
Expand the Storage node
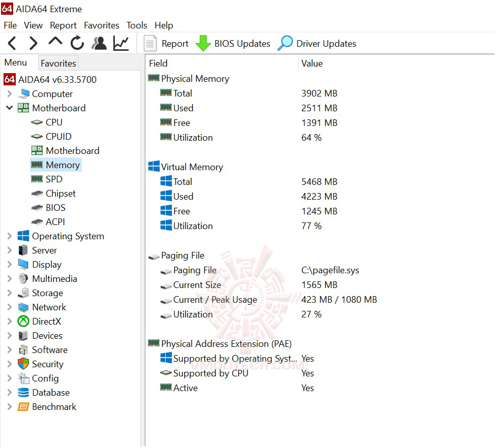(x=10, y=293)
